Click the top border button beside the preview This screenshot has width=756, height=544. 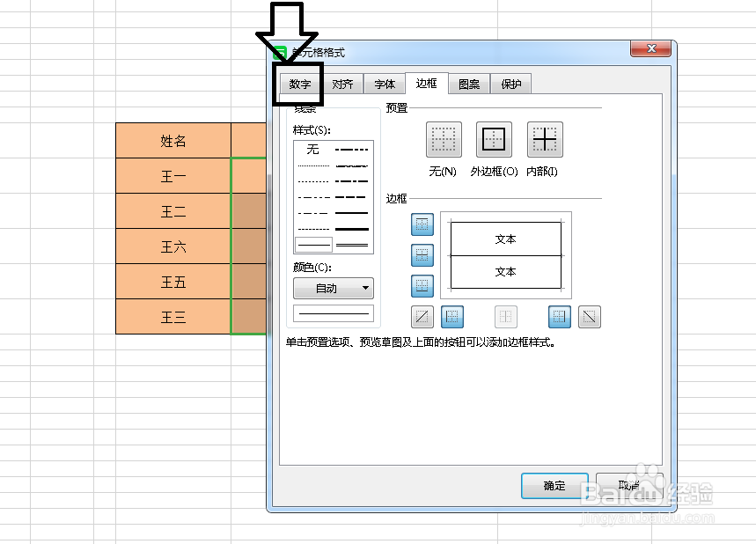tap(422, 224)
